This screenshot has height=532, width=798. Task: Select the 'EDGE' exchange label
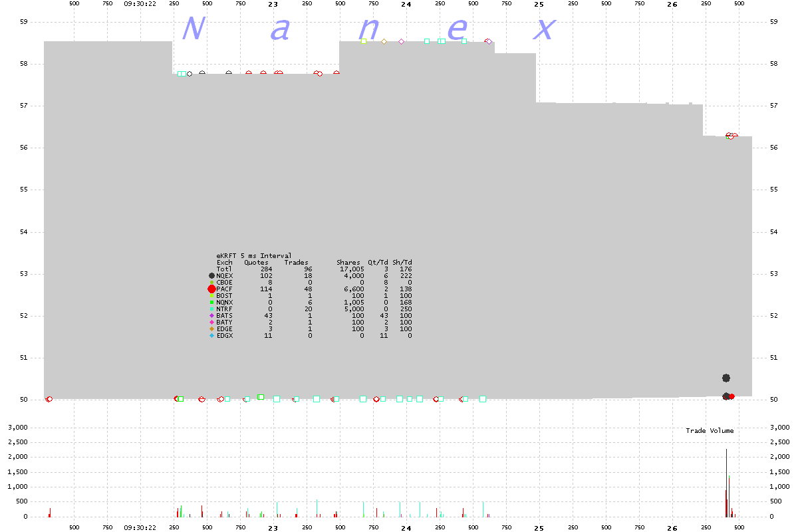point(225,329)
